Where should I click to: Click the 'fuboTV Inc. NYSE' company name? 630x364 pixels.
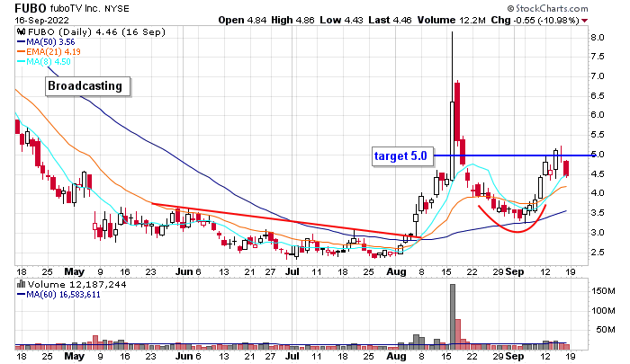point(90,8)
